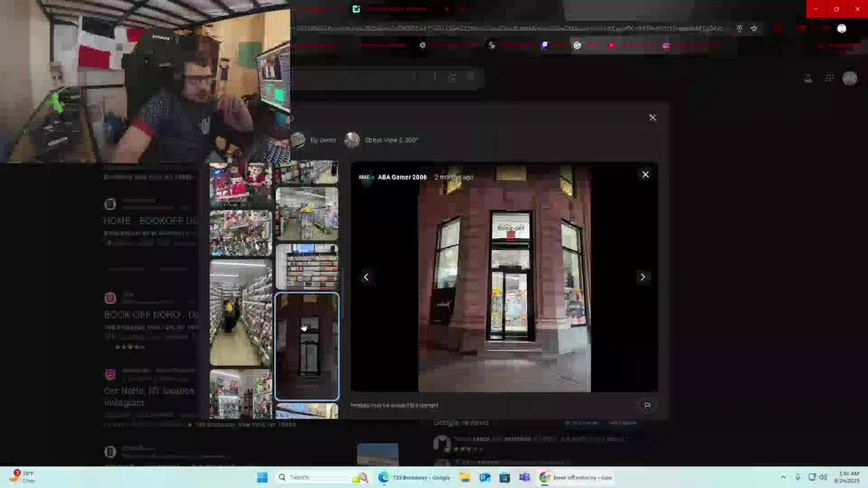Image resolution: width=868 pixels, height=488 pixels.
Task: Close the photos gallery dialog
Action: pos(652,117)
